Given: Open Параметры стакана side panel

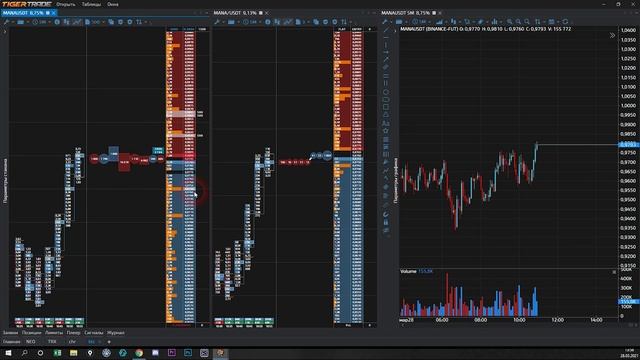Looking at the screenshot, I should point(5,182).
